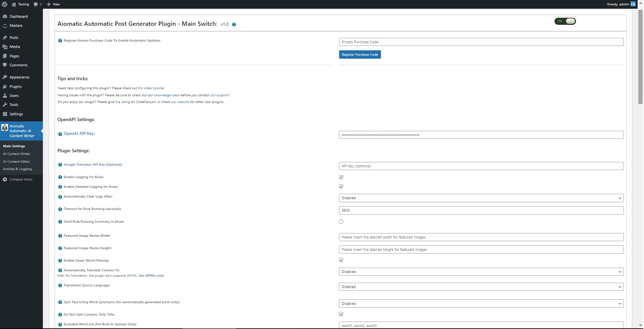The height and width of the screenshot is (329, 644).
Task: Click the admin avatar in top bar
Action: [x=633, y=4]
